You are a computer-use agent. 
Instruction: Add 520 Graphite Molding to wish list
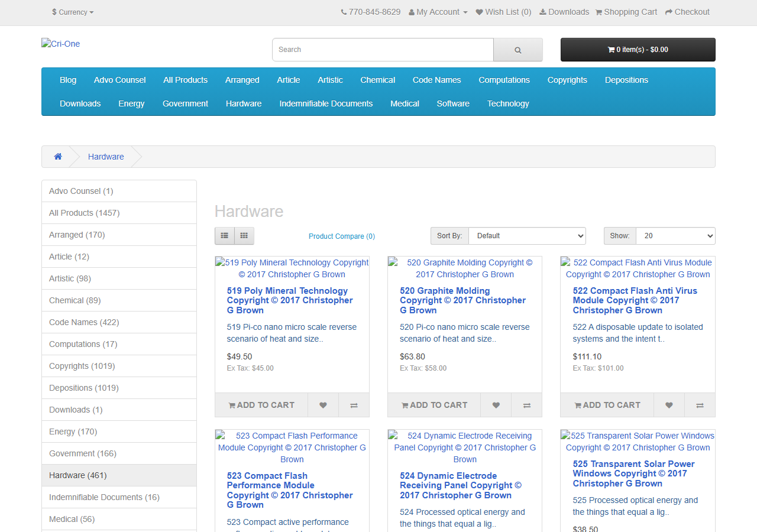point(496,406)
